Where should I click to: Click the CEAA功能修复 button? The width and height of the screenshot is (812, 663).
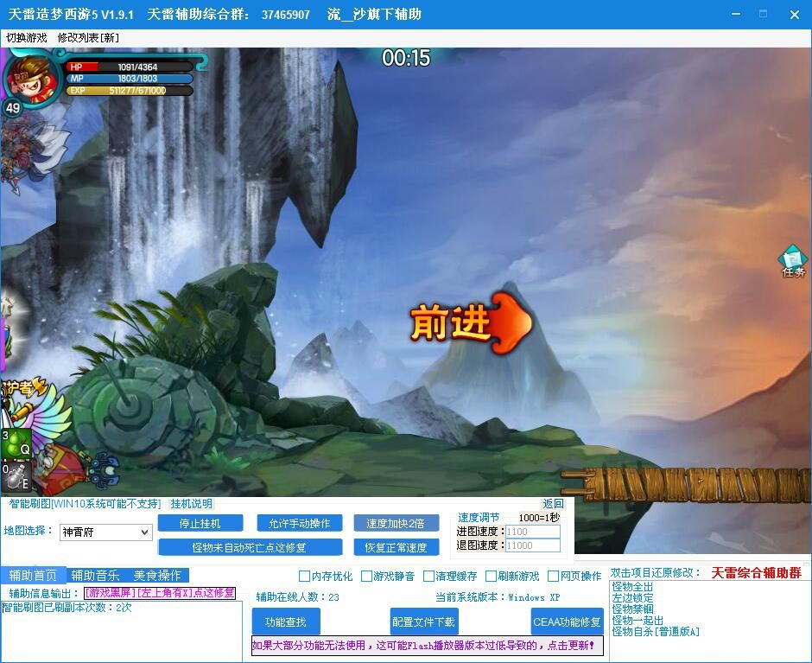tap(567, 622)
